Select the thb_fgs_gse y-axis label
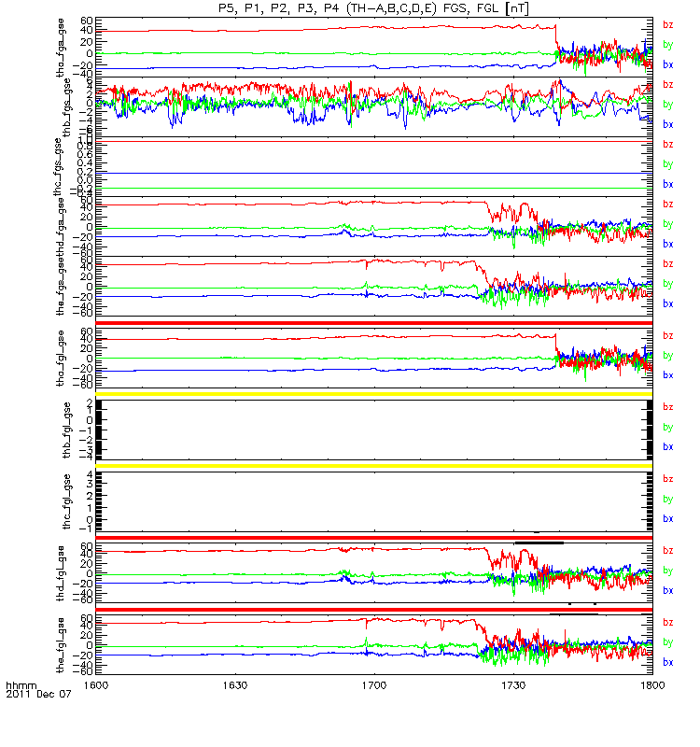The image size is (700, 747). pos(67,107)
